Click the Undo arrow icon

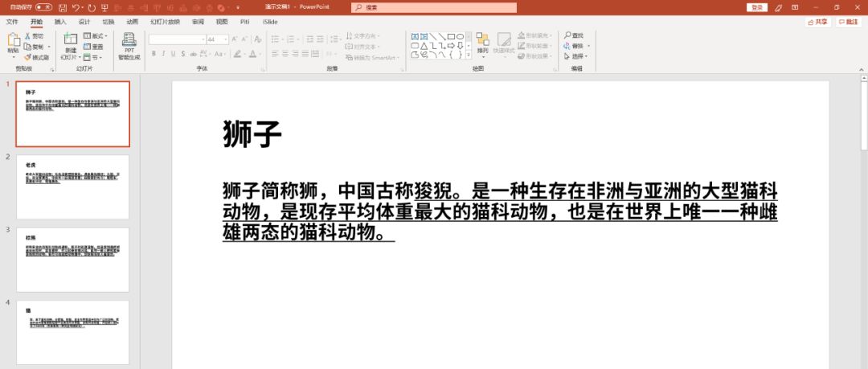(x=76, y=7)
